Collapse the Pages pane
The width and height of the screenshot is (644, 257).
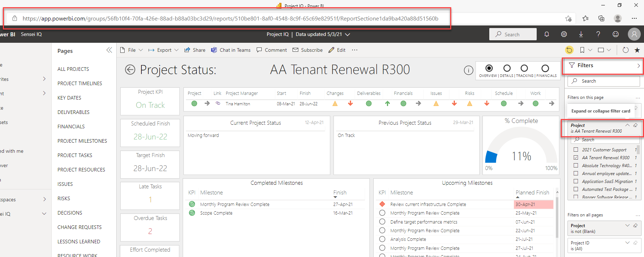(109, 50)
